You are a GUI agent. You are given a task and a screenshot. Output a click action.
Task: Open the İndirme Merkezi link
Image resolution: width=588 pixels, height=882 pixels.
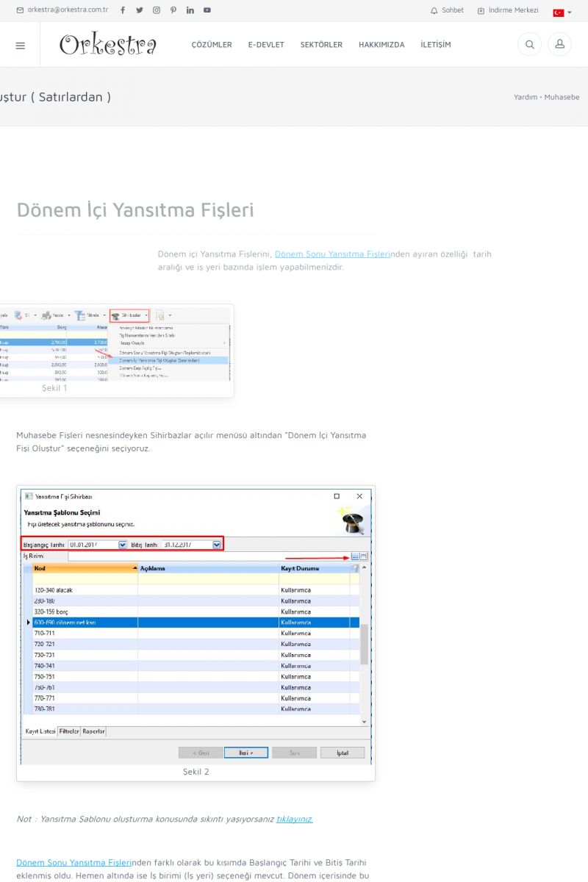(x=508, y=10)
